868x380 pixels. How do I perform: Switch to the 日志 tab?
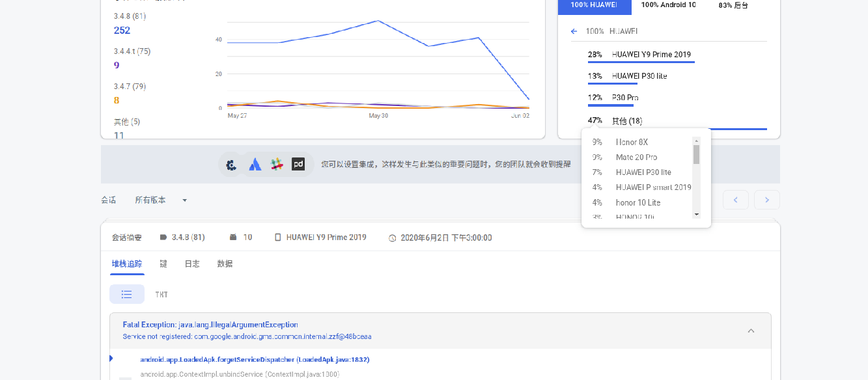click(x=192, y=264)
